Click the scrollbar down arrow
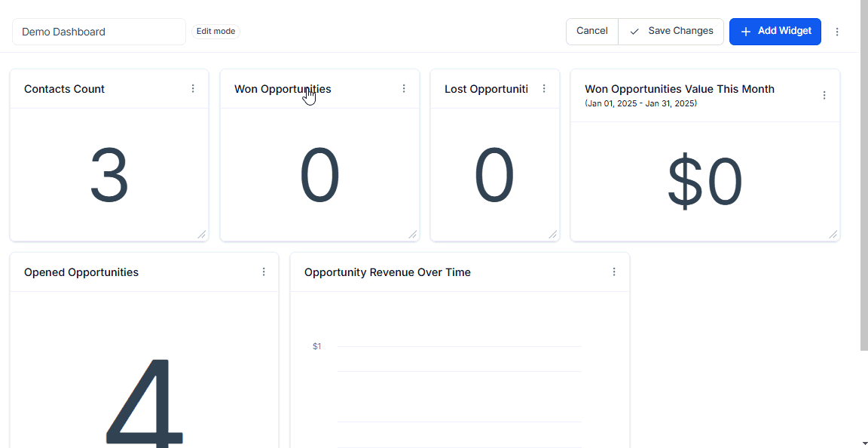 point(863,443)
